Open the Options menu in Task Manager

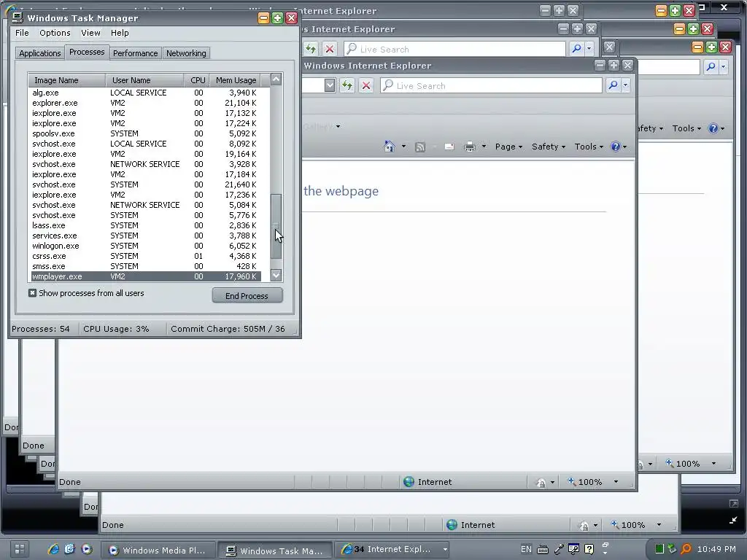click(55, 33)
